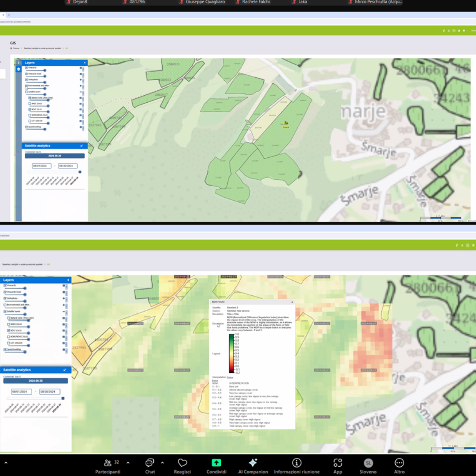
Task: Click upper Satellite analytics header checkmark
Action: coord(82,146)
